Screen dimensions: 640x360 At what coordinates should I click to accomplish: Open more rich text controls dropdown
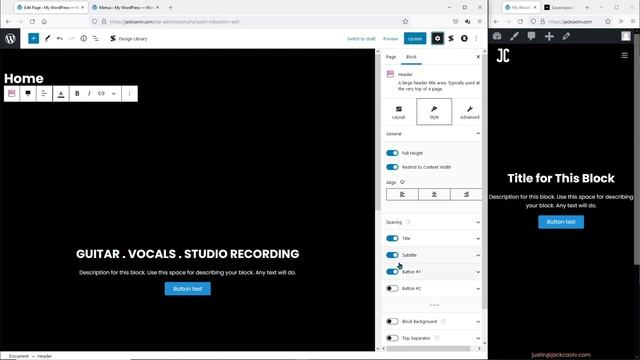pyautogui.click(x=113, y=93)
